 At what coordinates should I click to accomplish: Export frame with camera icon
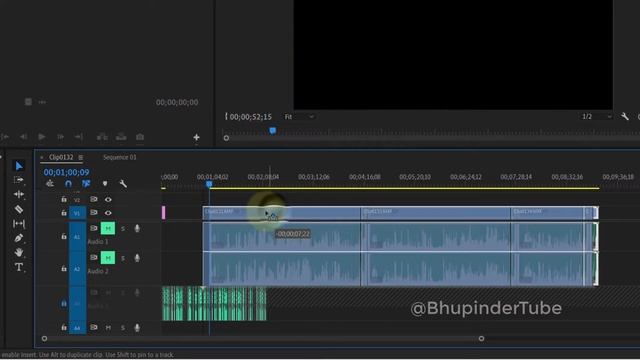[x=140, y=137]
